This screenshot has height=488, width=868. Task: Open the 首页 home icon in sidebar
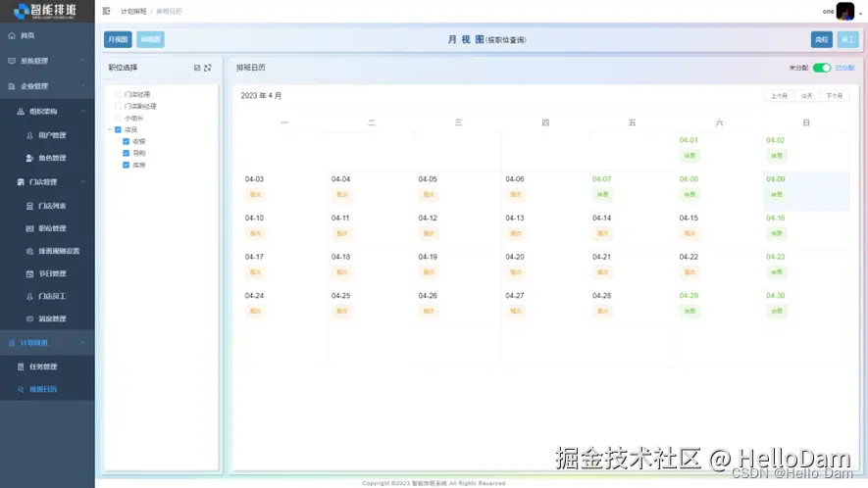(x=12, y=35)
